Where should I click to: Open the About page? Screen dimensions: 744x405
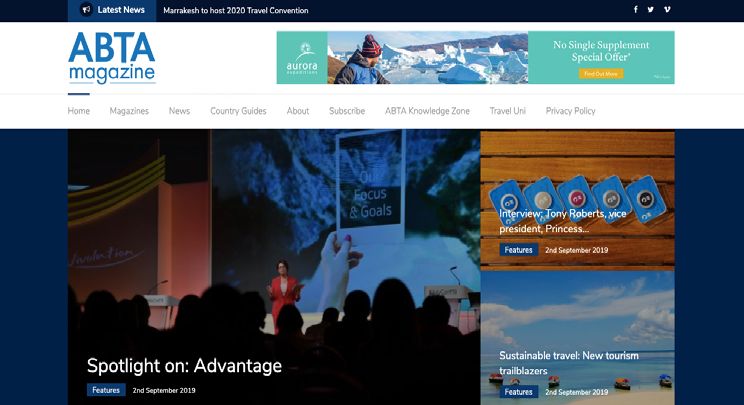point(298,111)
